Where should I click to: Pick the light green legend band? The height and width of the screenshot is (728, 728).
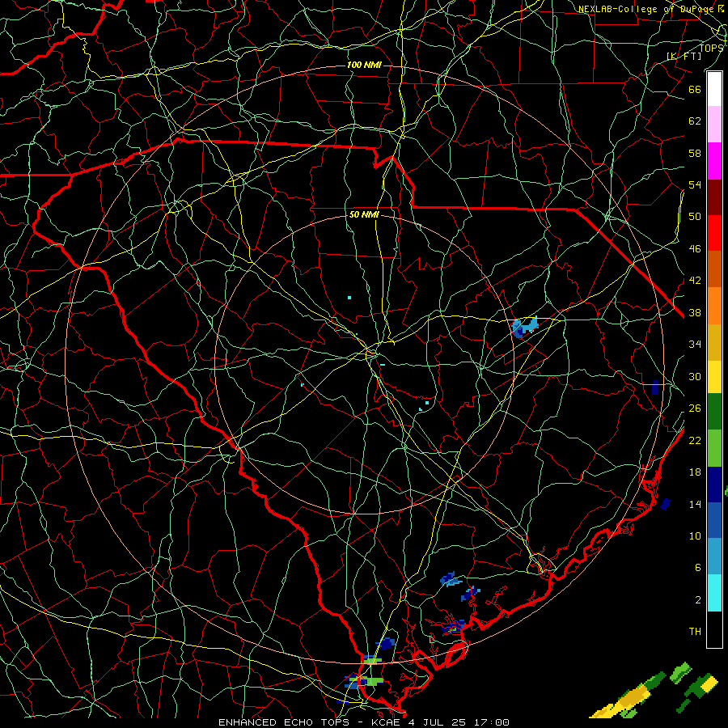[714, 448]
